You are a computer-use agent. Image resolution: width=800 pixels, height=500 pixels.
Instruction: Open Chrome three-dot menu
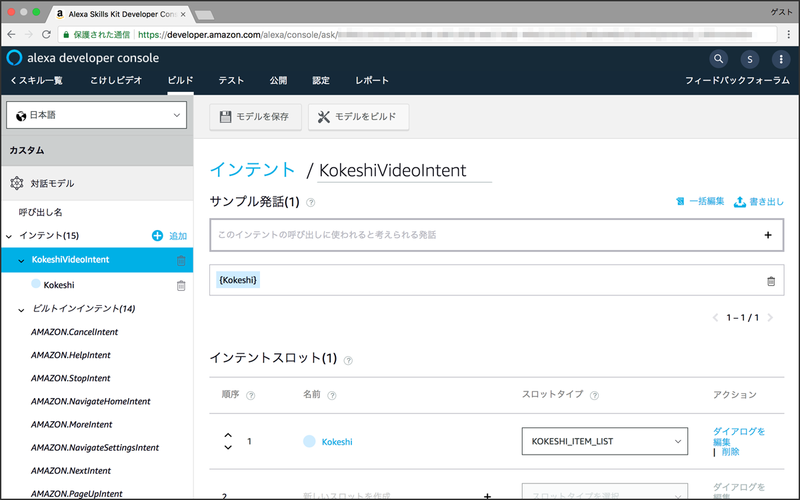(x=788, y=34)
